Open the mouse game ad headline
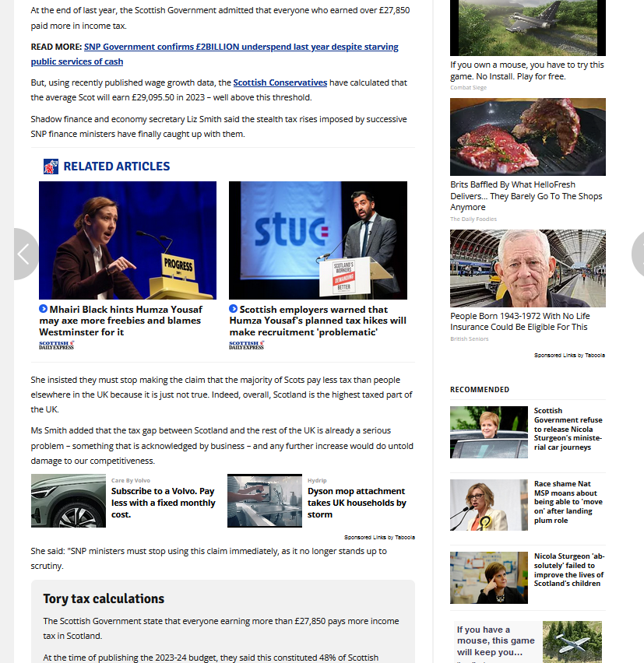Screen dimensions: 644x663 click(526, 70)
